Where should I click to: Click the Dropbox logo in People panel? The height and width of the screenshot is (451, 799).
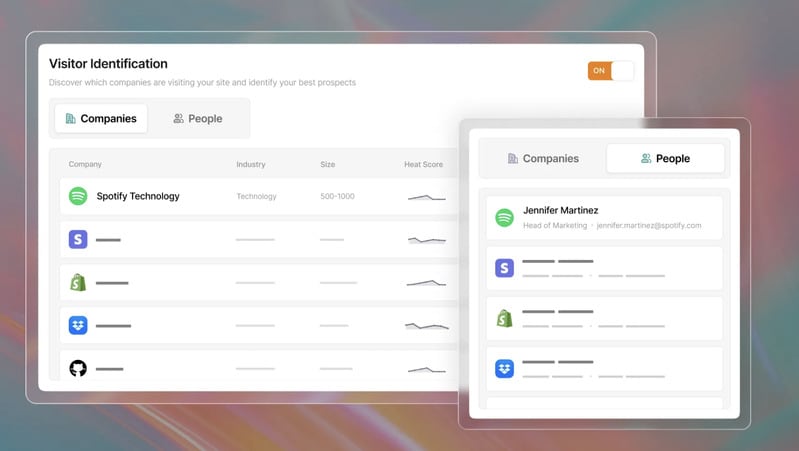(505, 368)
